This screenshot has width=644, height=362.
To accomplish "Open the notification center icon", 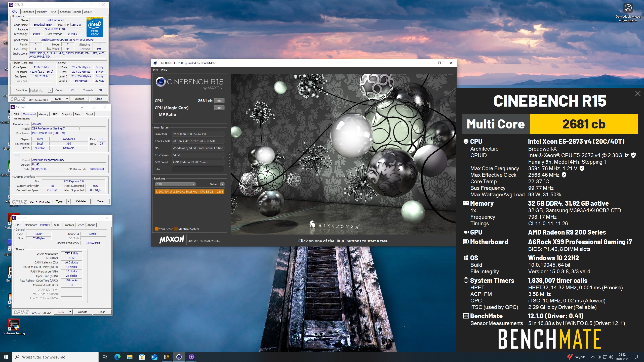I will pyautogui.click(x=636, y=357).
